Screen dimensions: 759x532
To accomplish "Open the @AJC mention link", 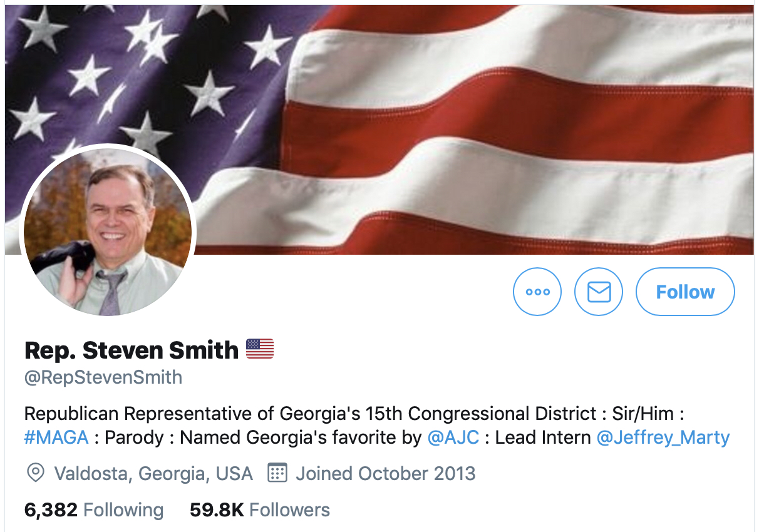I will pos(453,437).
